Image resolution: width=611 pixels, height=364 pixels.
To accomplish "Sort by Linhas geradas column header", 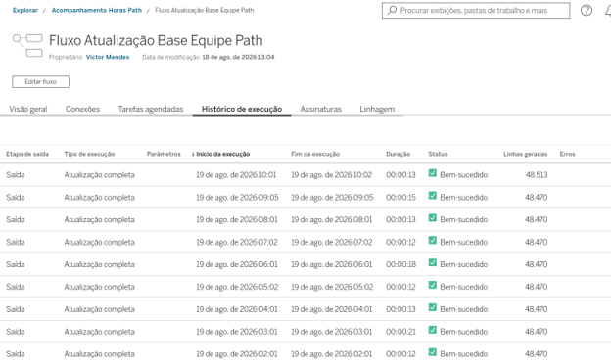I will click(x=525, y=154).
